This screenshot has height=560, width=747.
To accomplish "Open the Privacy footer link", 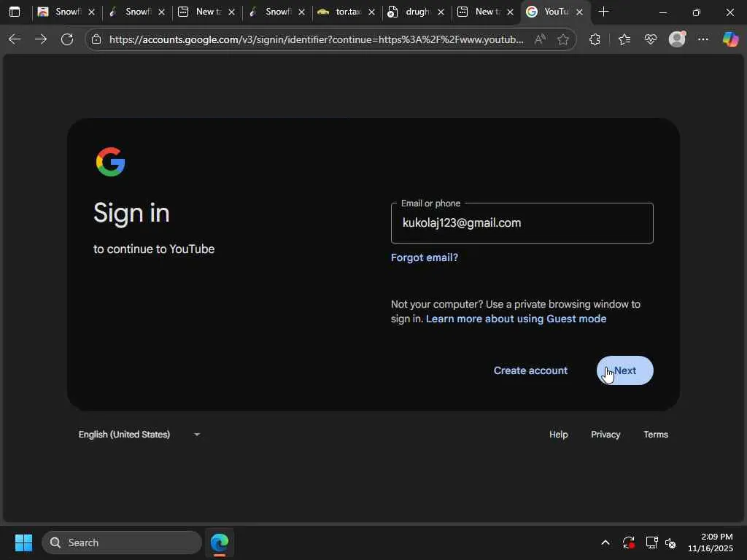I will (605, 435).
